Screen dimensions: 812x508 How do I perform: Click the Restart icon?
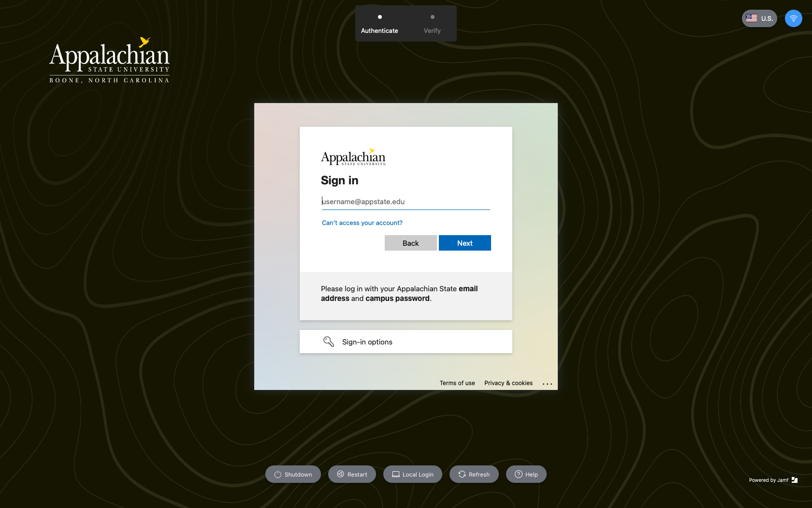coord(341,474)
